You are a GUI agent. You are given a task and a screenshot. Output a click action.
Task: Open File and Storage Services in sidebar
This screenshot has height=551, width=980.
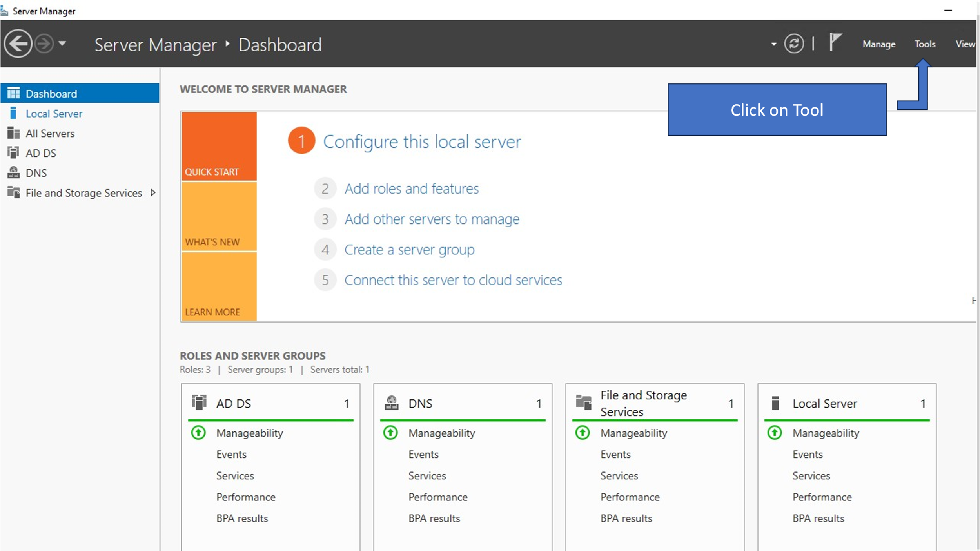(x=83, y=193)
